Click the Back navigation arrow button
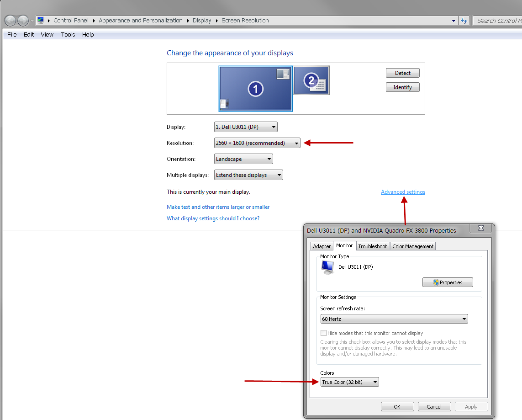Viewport: 522px width, 420px height. pyautogui.click(x=10, y=21)
